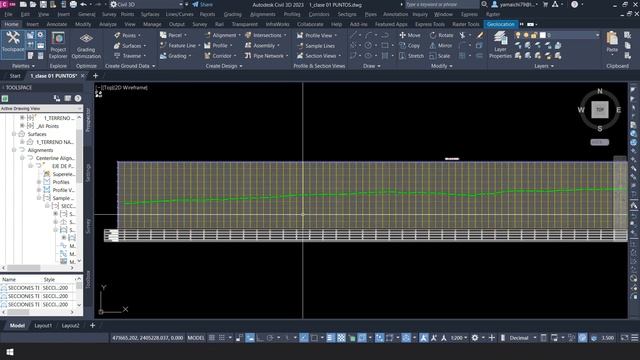The width and height of the screenshot is (640, 360).
Task: Open the Active Drawing View selector in Toolspace
Action: 41,108
